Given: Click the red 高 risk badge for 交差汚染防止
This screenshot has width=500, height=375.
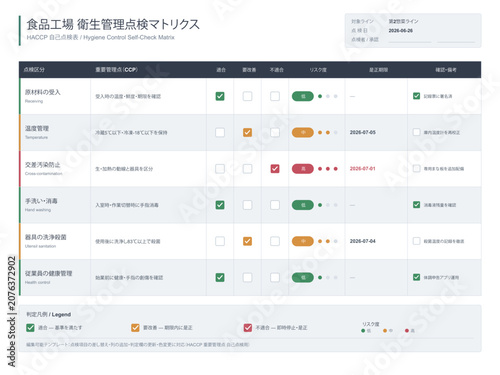Looking at the screenshot, I should 303,169.
